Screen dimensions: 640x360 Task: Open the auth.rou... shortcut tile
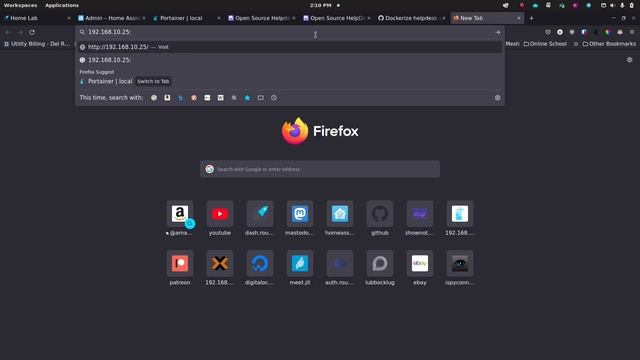point(340,264)
